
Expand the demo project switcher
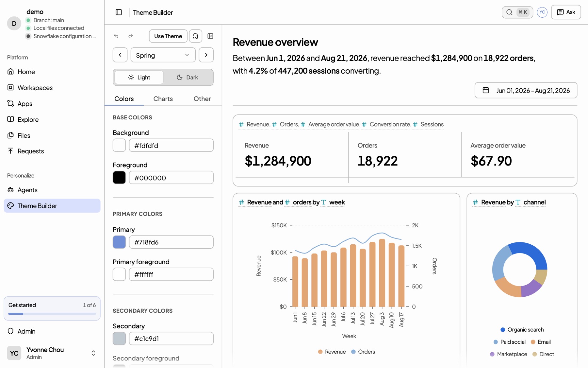(x=52, y=24)
